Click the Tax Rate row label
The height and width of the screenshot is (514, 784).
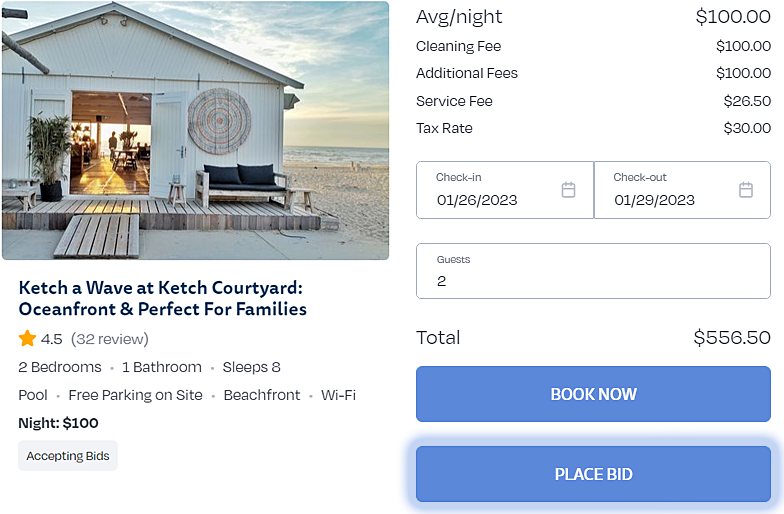(x=444, y=128)
